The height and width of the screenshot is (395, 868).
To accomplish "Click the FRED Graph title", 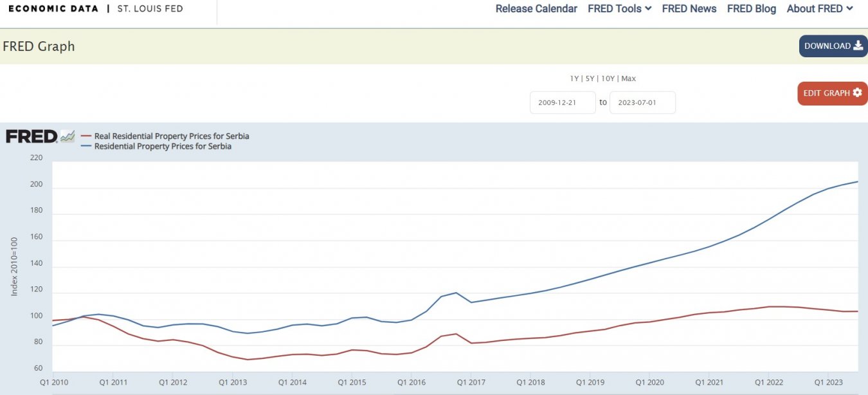I will 39,46.
